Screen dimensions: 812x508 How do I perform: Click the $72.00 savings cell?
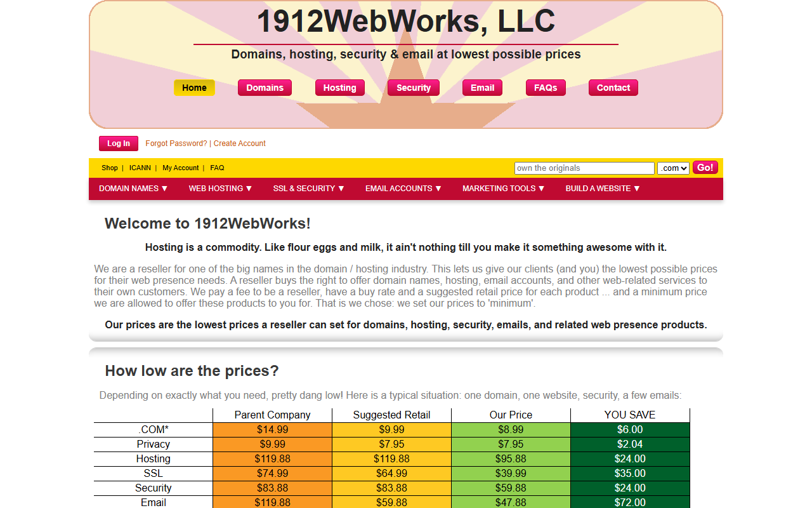pos(630,502)
